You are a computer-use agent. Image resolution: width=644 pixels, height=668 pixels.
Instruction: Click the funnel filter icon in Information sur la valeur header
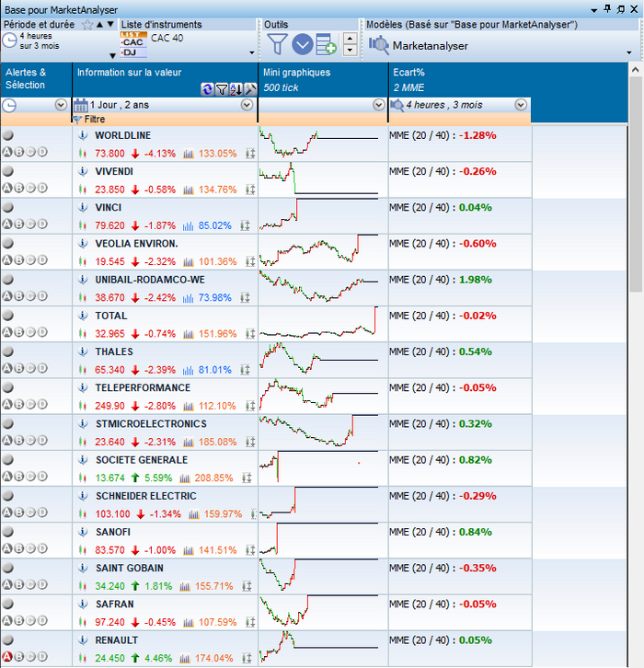pos(222,89)
